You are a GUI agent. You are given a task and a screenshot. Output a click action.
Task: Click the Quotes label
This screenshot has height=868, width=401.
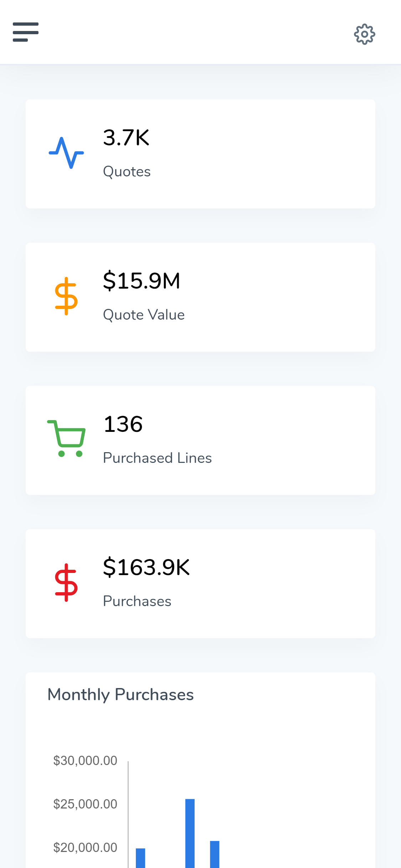click(x=127, y=172)
